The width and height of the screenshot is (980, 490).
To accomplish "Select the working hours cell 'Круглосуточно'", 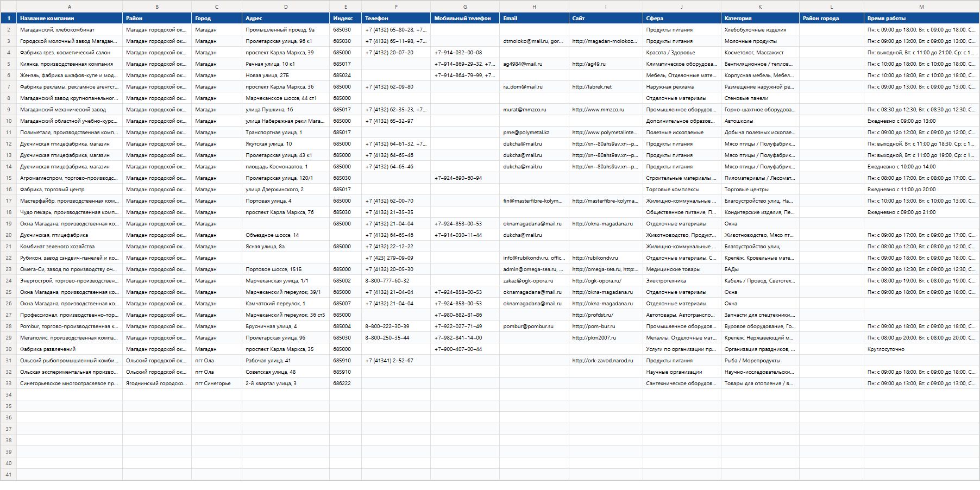I will pyautogui.click(x=921, y=349).
